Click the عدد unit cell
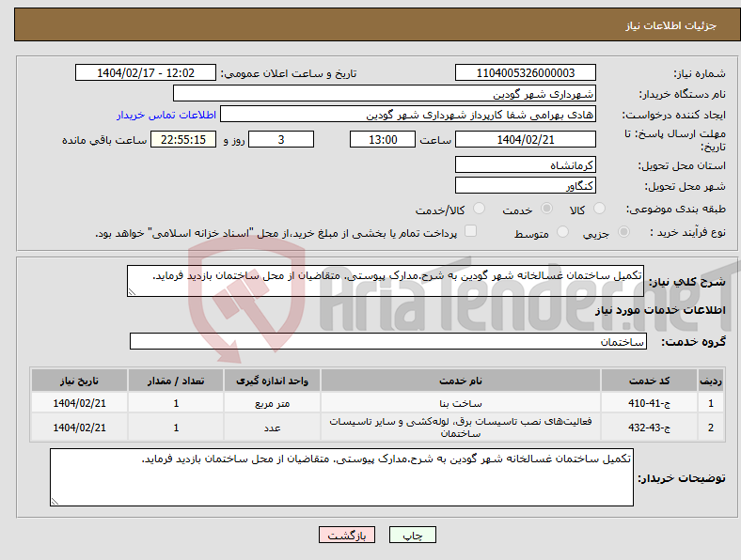Viewport: 741px width, 560px height. (272, 428)
